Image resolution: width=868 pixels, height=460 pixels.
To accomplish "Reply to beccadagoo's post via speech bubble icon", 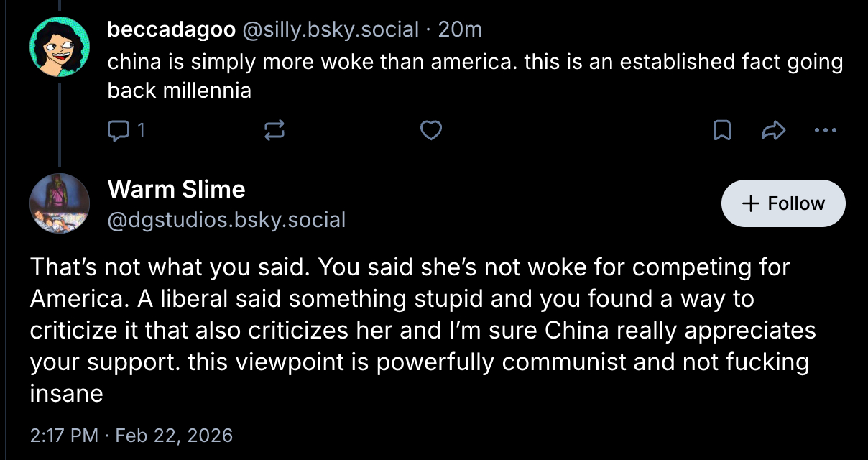I will pos(116,130).
